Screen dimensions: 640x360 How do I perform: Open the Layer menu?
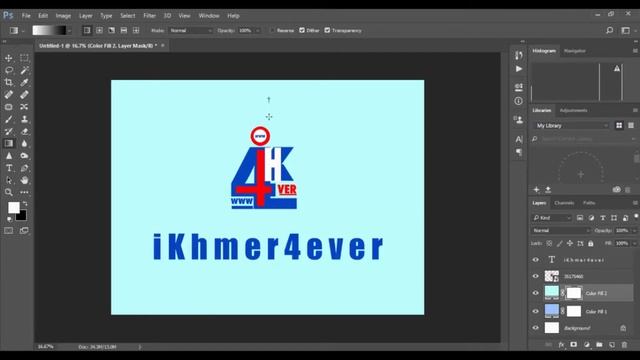click(86, 16)
